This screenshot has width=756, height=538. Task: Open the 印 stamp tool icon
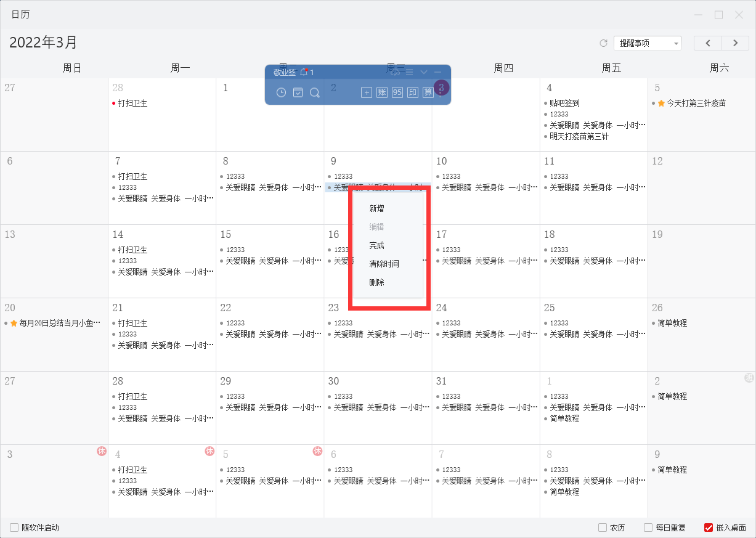tap(413, 92)
